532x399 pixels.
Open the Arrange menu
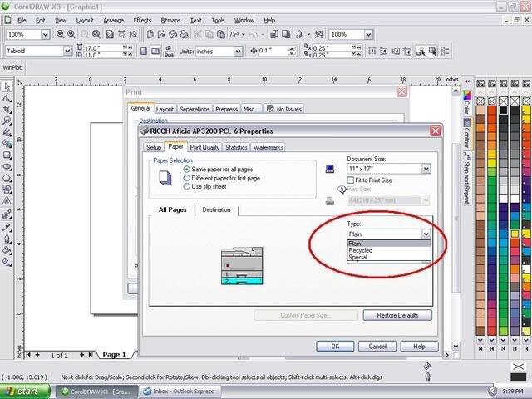coord(114,20)
